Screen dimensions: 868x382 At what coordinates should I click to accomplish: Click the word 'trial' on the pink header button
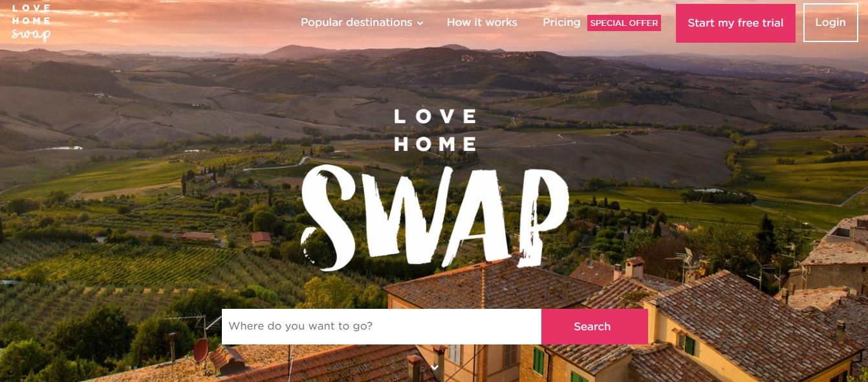(x=772, y=23)
